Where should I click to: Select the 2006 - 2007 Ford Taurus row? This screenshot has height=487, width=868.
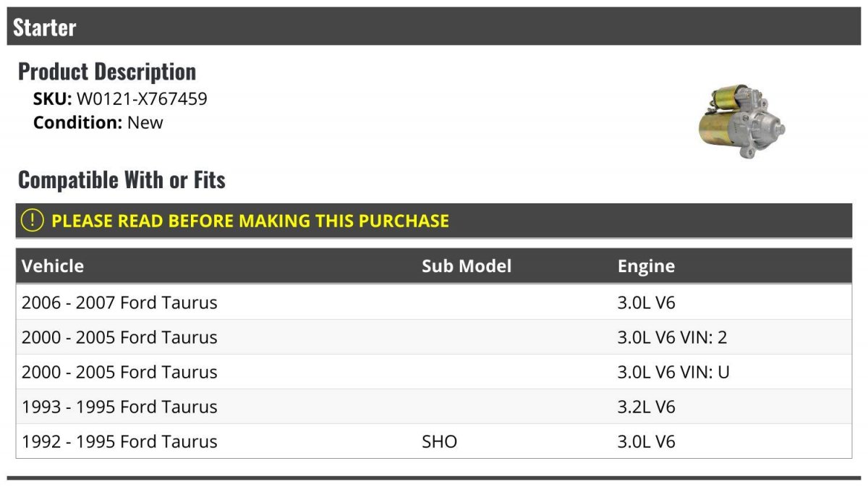tap(434, 302)
